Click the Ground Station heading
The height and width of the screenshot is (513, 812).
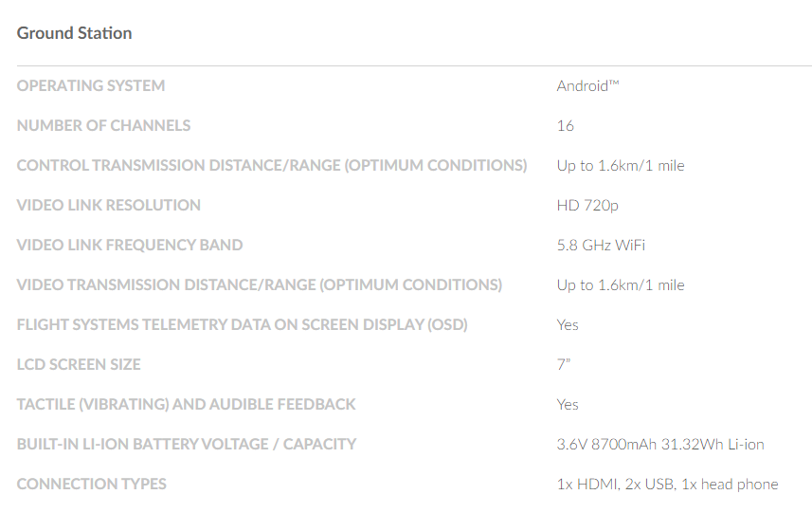74,33
